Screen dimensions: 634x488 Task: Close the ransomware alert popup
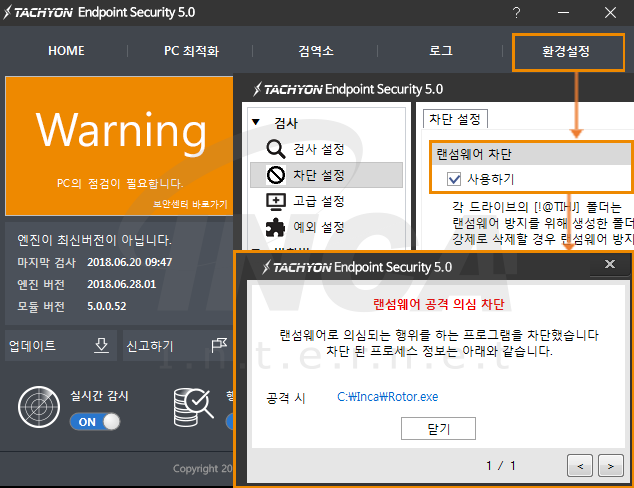(x=610, y=264)
